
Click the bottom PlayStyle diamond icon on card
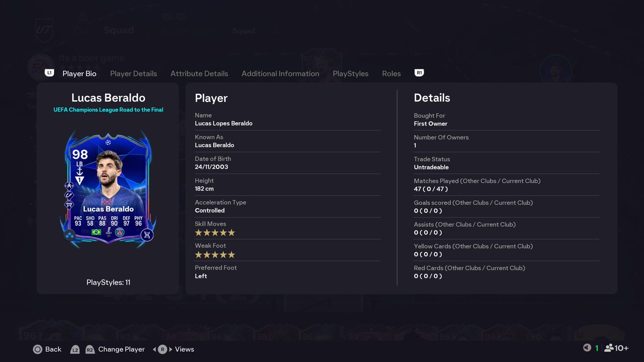click(69, 205)
